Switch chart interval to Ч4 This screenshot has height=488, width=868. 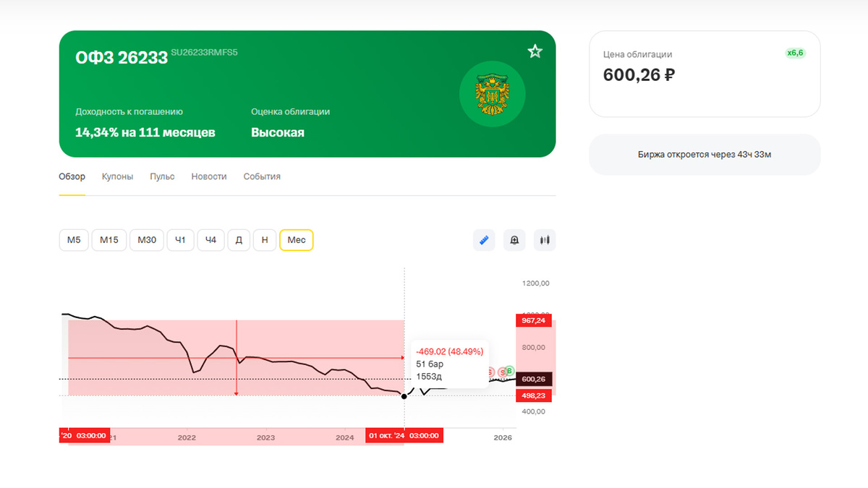pyautogui.click(x=210, y=239)
